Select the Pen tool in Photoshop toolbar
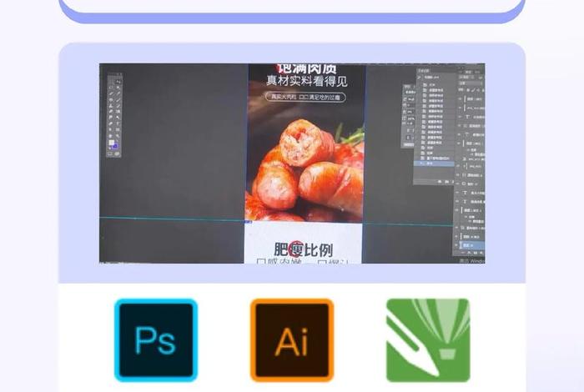 [110, 123]
